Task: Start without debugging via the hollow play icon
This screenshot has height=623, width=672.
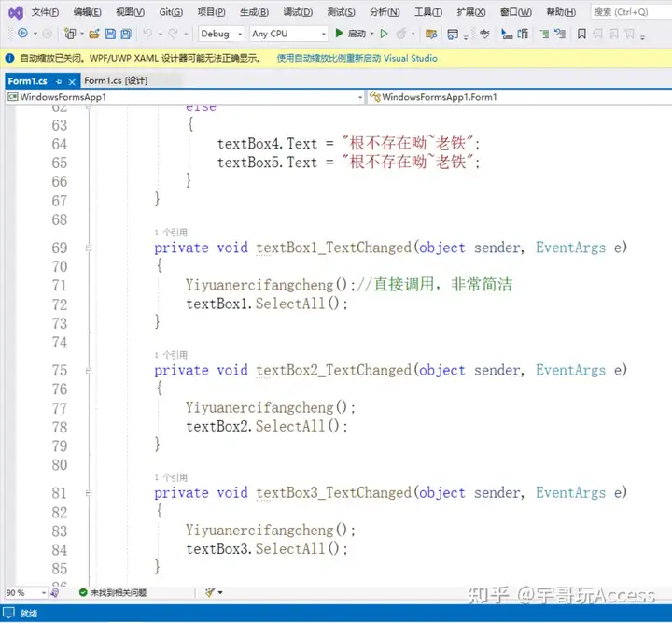Action: coord(384,34)
